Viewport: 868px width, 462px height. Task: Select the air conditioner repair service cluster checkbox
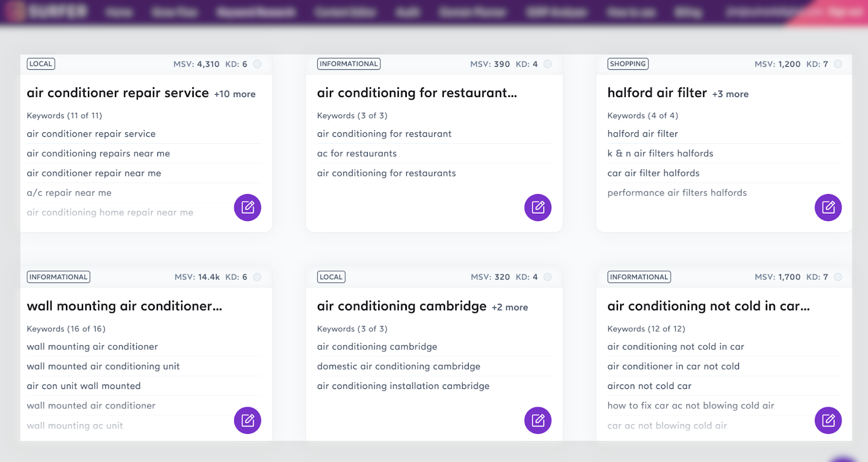coord(258,64)
